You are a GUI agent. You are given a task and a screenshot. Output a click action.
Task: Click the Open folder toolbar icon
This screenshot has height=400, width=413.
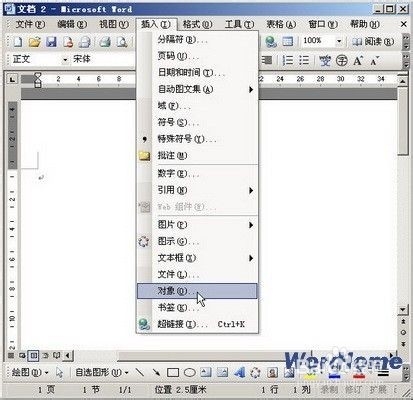tap(34, 42)
